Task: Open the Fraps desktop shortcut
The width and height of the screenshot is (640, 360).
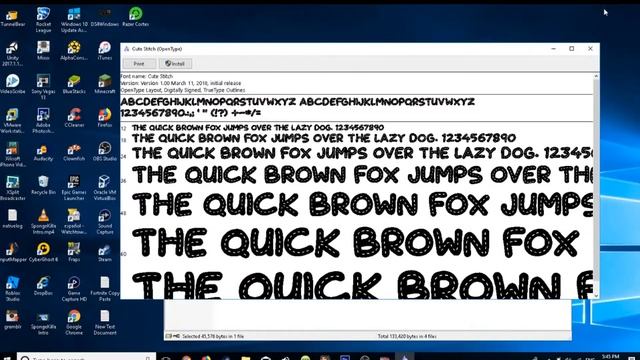Action: point(74,252)
